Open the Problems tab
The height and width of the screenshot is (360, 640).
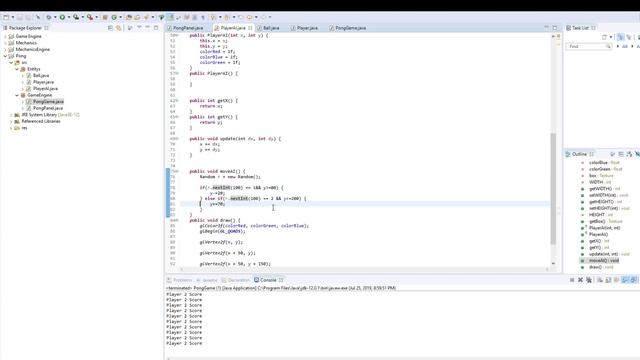tap(179, 280)
